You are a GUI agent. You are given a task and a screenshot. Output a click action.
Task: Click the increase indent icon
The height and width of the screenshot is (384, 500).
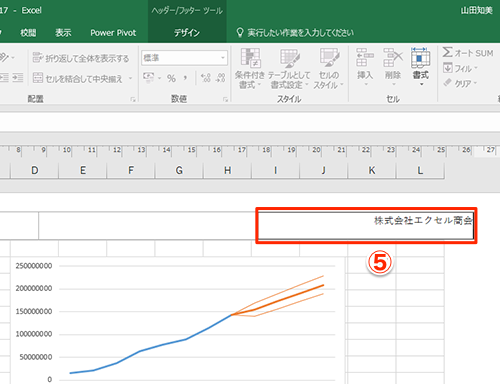tap(18, 78)
